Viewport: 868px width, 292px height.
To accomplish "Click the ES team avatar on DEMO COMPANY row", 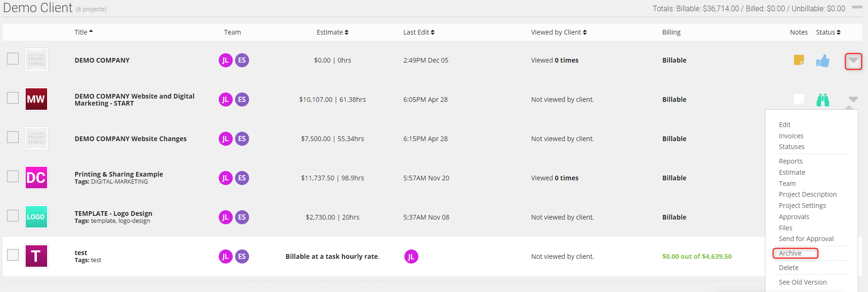I will pos(242,60).
